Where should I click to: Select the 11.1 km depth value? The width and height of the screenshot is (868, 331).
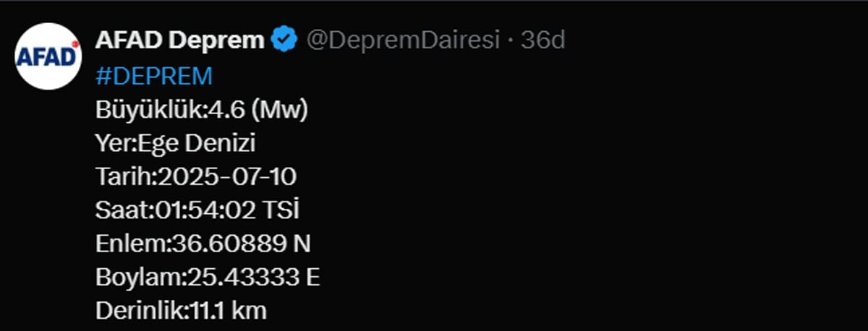coord(229,311)
